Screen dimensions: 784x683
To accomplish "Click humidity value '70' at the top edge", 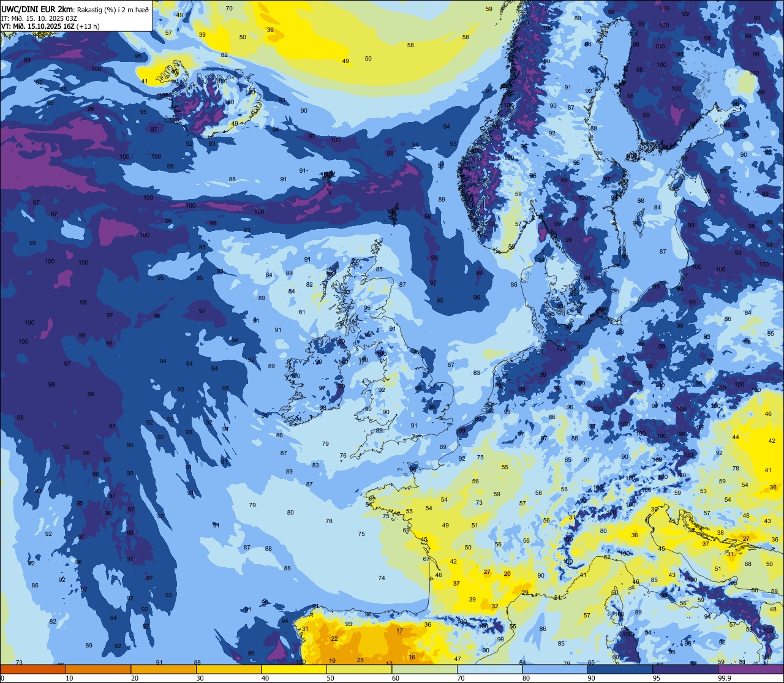I will click(x=229, y=8).
